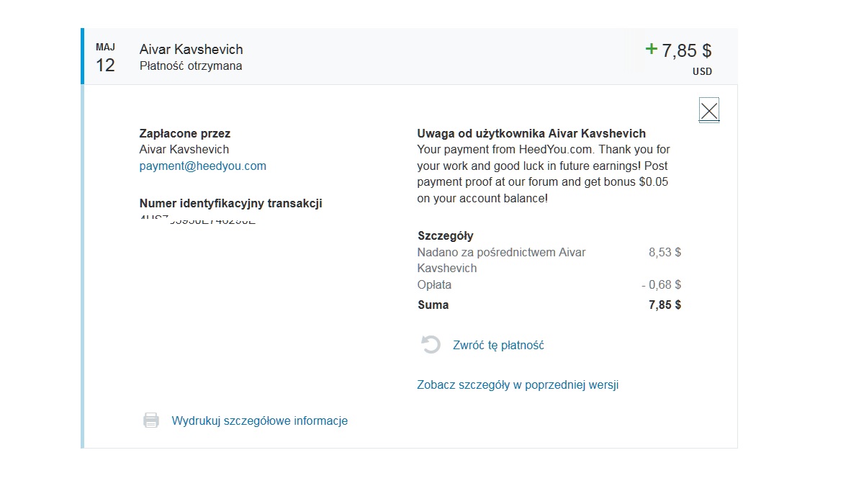Open Zobacz szczegóły w poprzedniej wersji
864x504 pixels.
[x=518, y=384]
